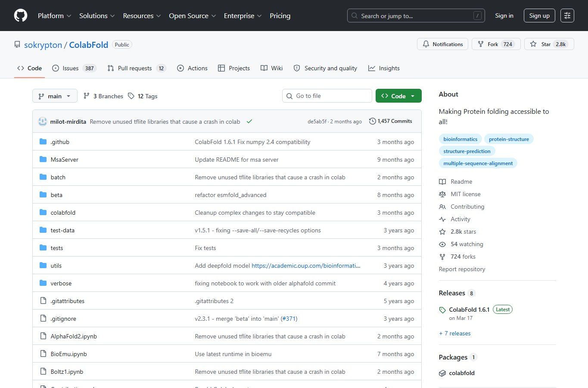Switch to the Issues tab
Image resolution: width=588 pixels, height=388 pixels.
(x=74, y=68)
